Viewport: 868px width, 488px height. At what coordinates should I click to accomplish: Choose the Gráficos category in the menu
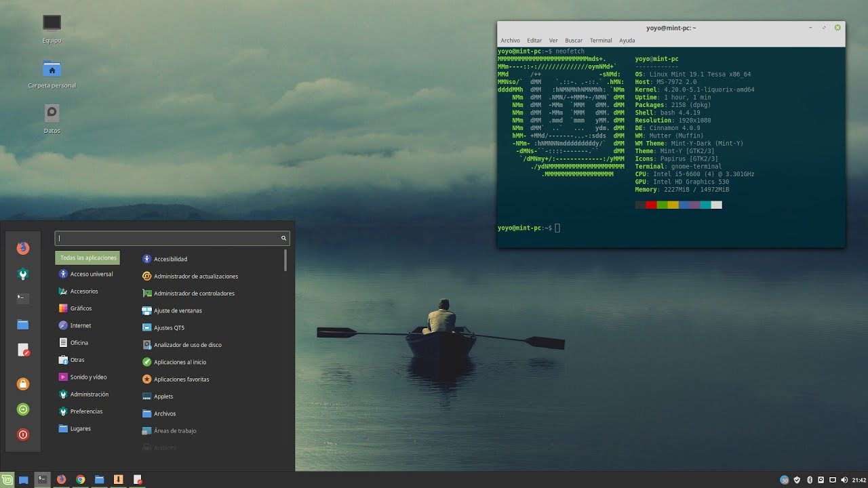coord(81,308)
